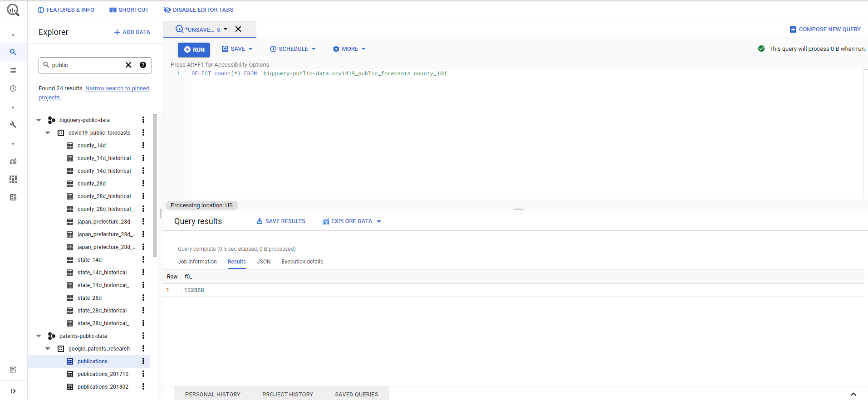Open the EXPLORE DATA dropdown
Viewport: 868px width, 400px height.
[352, 221]
